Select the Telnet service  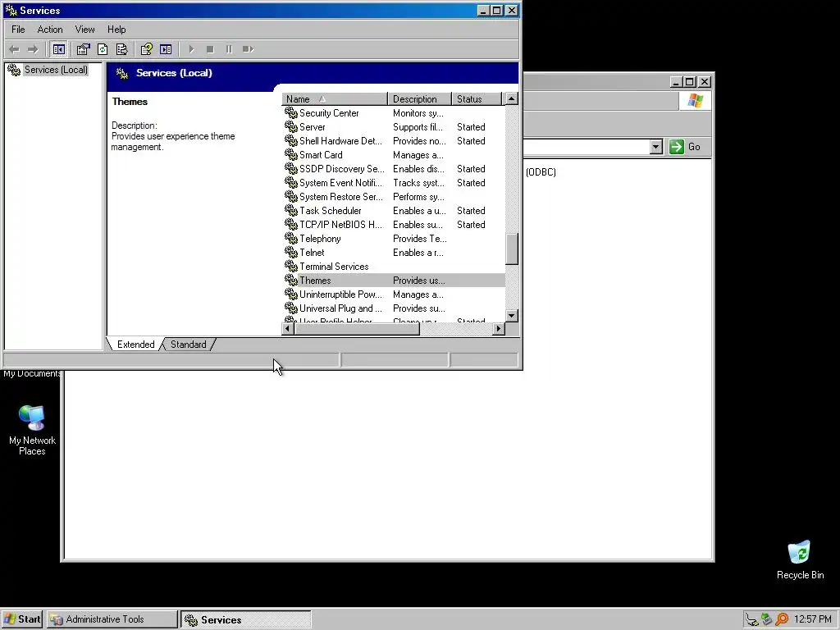(x=394, y=253)
